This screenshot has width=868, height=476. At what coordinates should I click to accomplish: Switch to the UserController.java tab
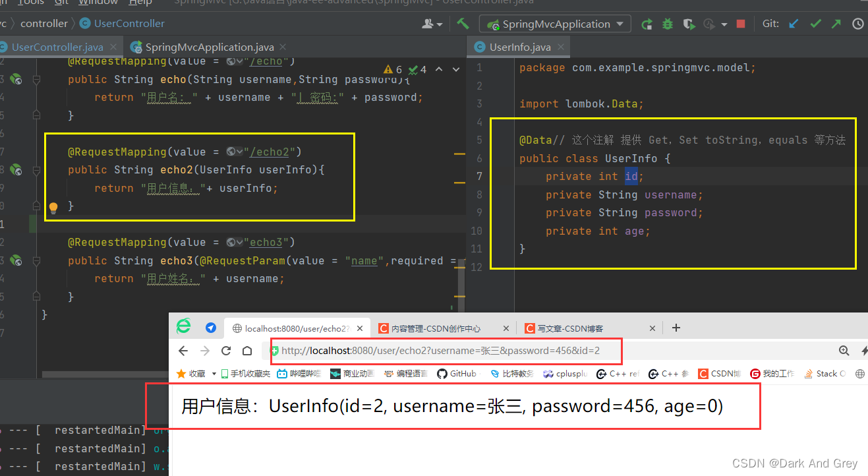pos(57,47)
